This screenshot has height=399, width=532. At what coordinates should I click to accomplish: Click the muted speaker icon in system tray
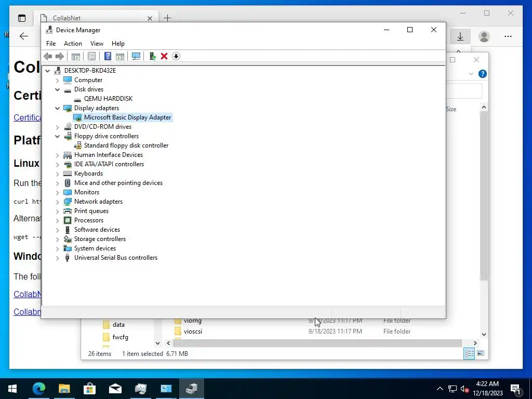465,389
